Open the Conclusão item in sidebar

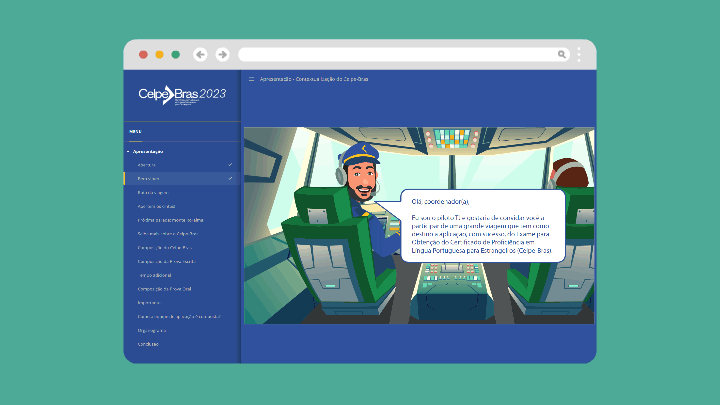point(148,344)
